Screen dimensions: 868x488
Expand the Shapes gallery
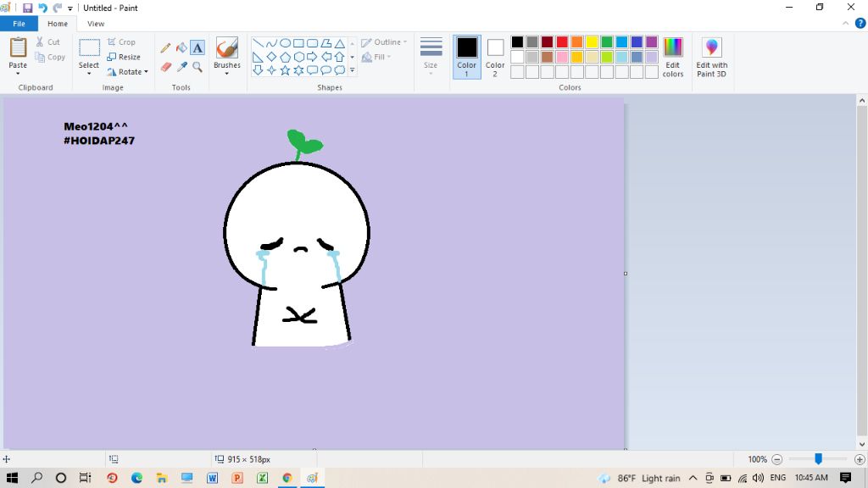(353, 71)
